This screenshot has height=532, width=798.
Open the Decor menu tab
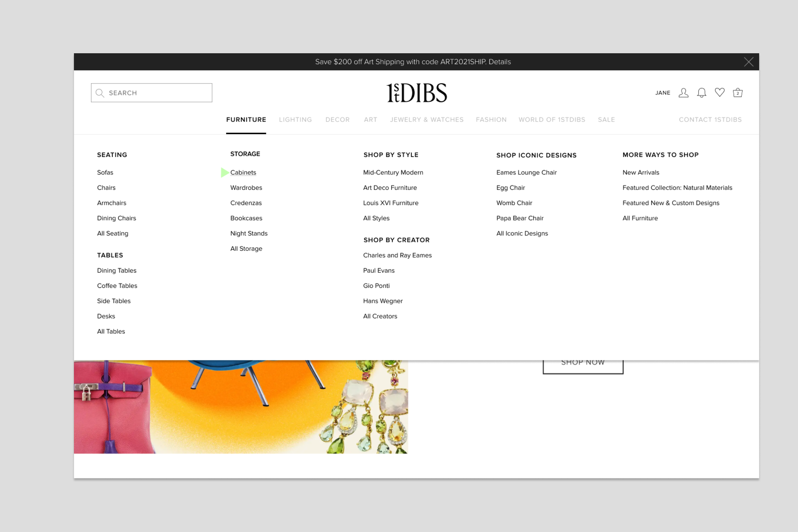[x=337, y=120]
